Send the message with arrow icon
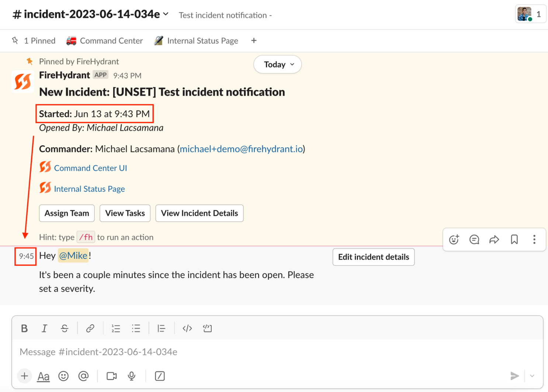The width and height of the screenshot is (548, 392). (514, 376)
